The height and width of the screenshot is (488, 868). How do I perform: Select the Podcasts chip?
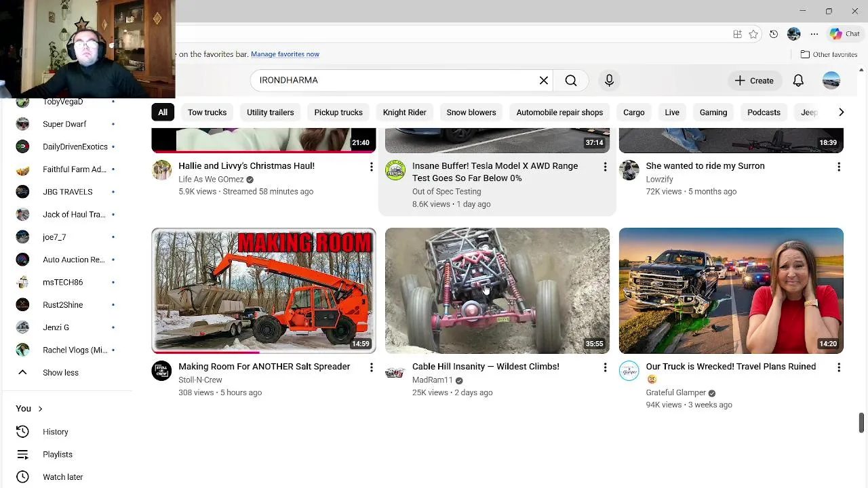click(x=764, y=113)
